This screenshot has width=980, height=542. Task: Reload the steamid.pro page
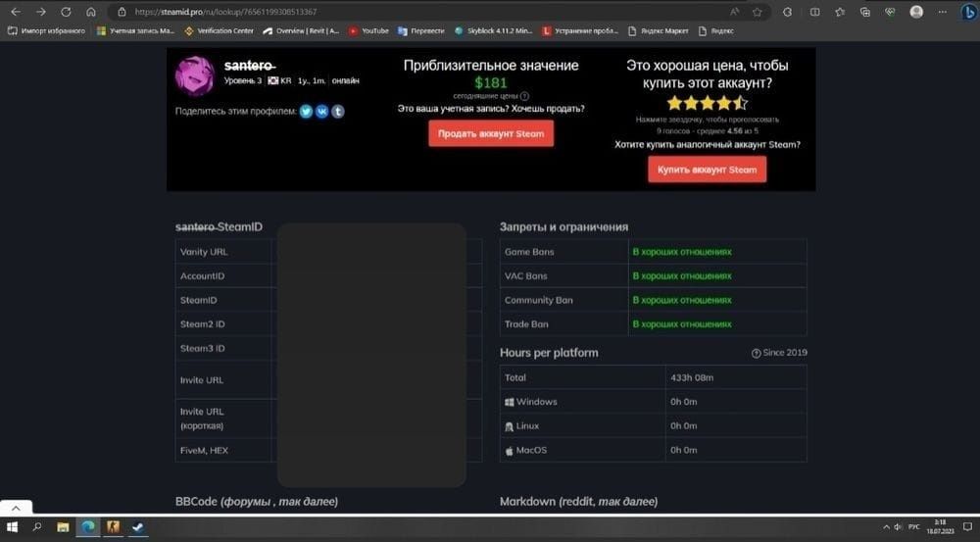[x=66, y=12]
